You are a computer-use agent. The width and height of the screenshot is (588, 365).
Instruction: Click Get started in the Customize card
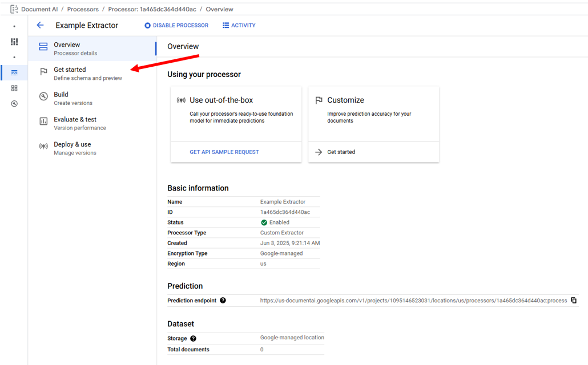click(341, 152)
